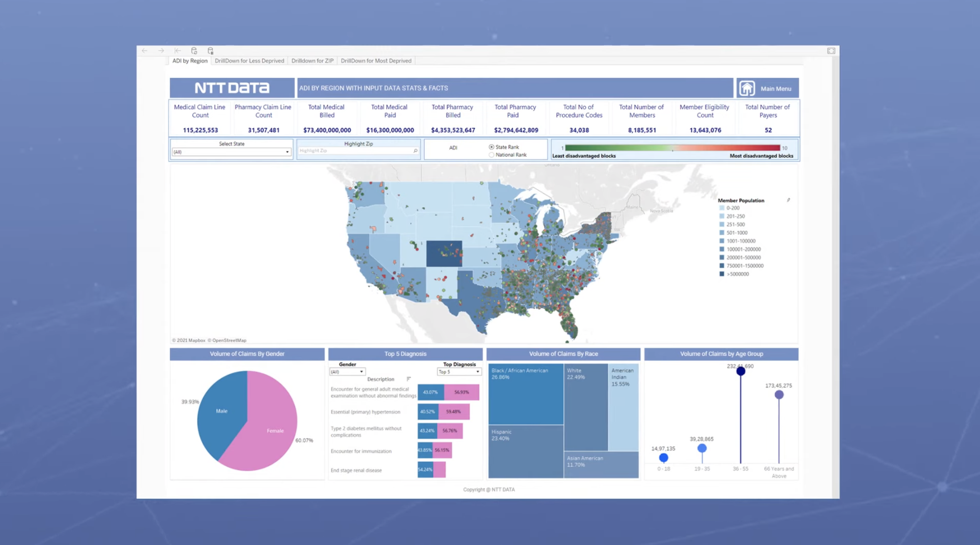This screenshot has height=545, width=980.
Task: Click the Main Menu button label
Action: 775,89
